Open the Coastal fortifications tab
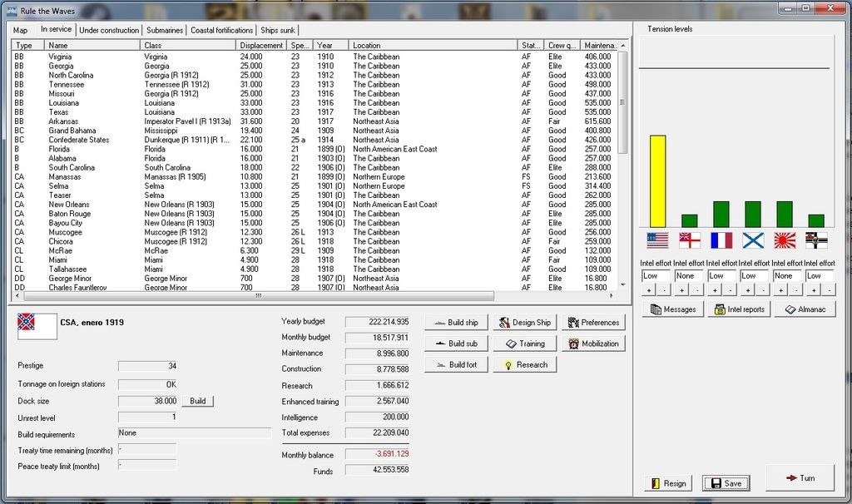This screenshot has height=504, width=852. [221, 31]
